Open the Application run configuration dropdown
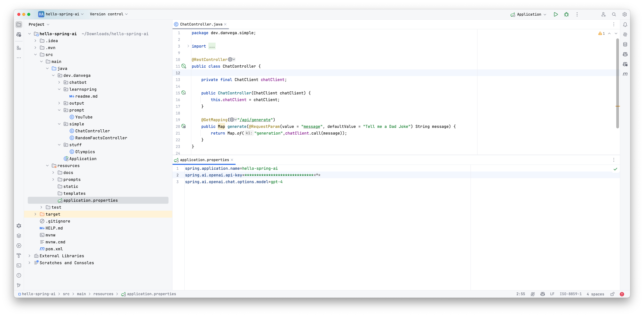Screen dimensions: 644x316 coord(528,14)
